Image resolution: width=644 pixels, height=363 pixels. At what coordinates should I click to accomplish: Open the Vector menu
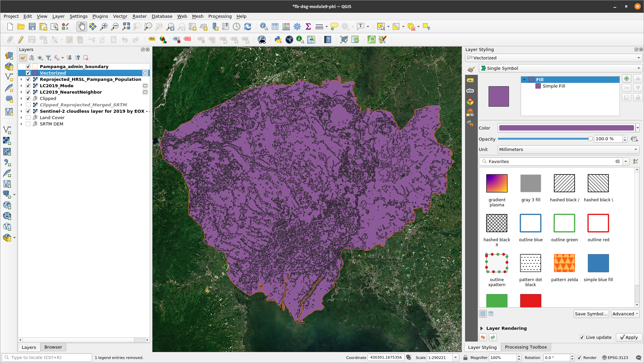tap(120, 16)
